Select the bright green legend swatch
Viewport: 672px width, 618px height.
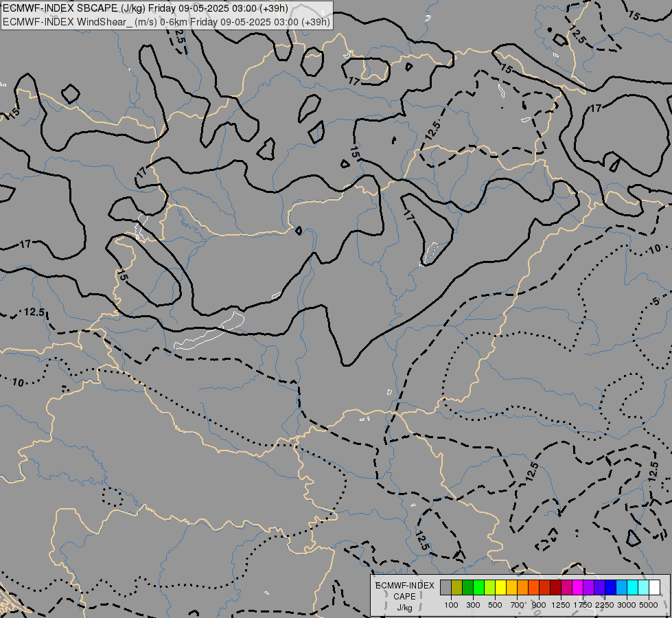coord(478,587)
